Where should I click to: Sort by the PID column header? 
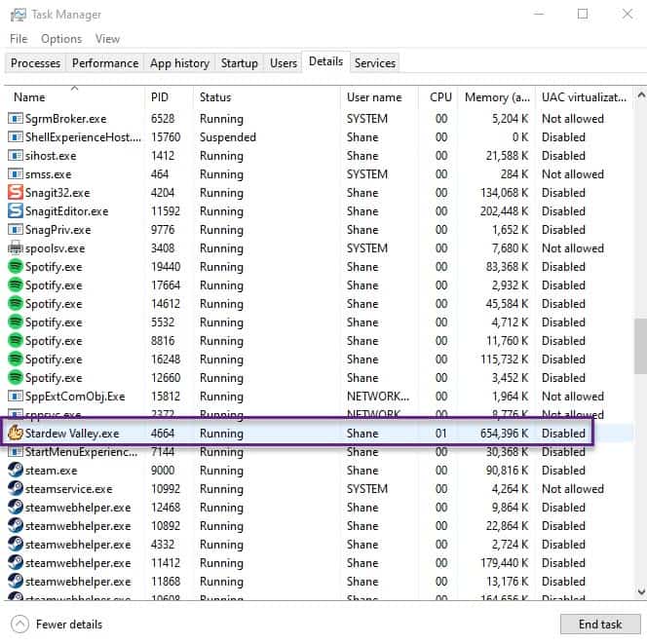(170, 97)
